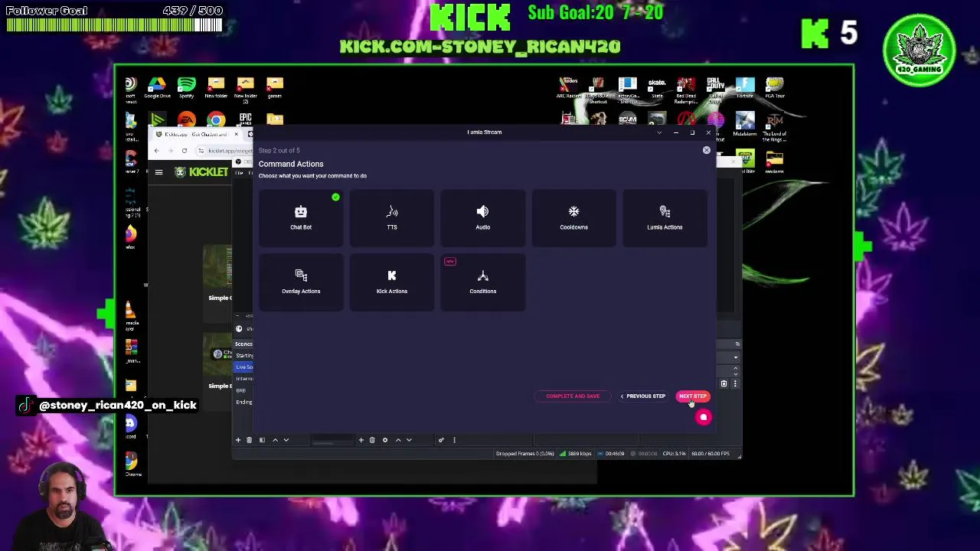980x551 pixels.
Task: Click the Next Step button
Action: [693, 396]
